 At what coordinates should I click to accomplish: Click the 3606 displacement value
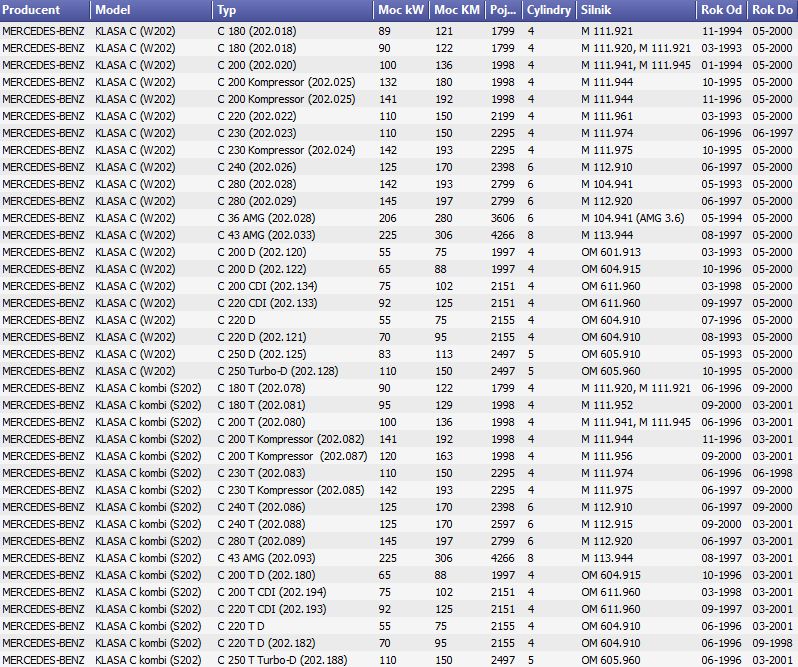pos(502,218)
